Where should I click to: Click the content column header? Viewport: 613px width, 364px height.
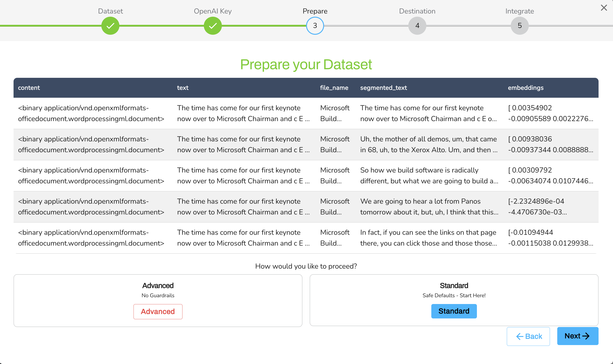coord(29,88)
